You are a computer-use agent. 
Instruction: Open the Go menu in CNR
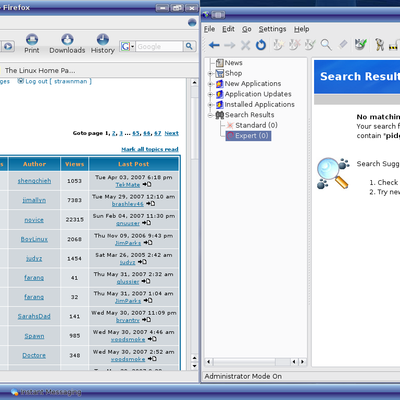pyautogui.click(x=247, y=29)
